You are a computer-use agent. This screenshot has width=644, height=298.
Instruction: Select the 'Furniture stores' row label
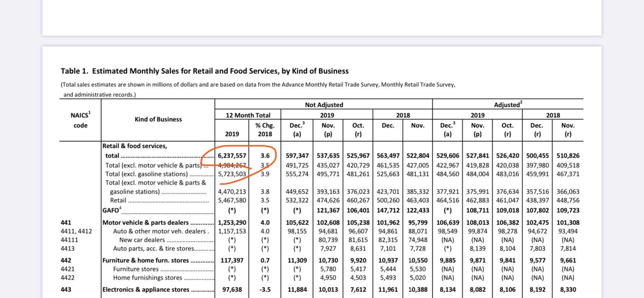point(136,269)
